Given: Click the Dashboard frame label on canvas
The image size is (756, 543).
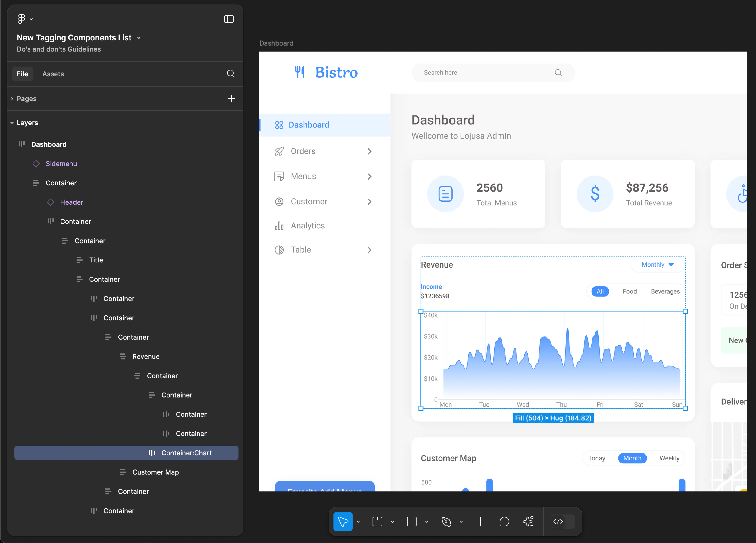Looking at the screenshot, I should (x=276, y=43).
